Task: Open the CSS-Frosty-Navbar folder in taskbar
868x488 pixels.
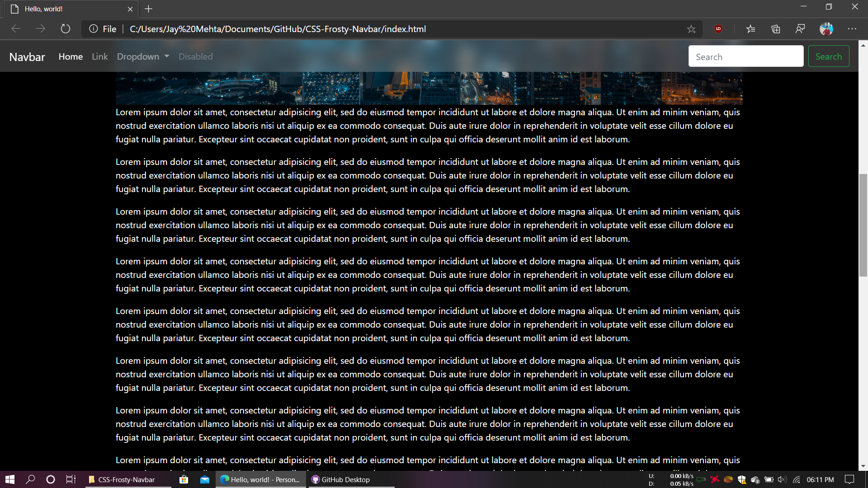Action: point(122,479)
